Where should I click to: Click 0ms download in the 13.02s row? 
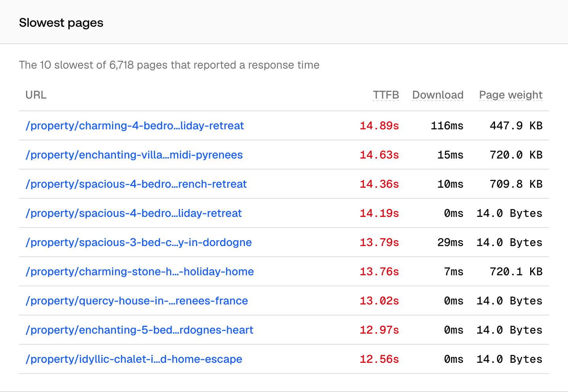(x=454, y=301)
